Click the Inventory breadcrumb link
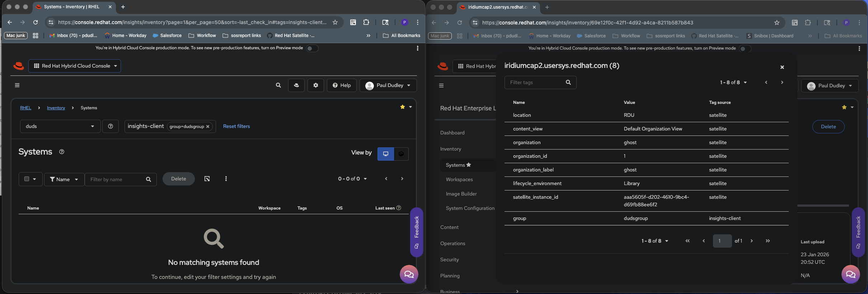Screen dimensions: 868x294 tap(56, 108)
